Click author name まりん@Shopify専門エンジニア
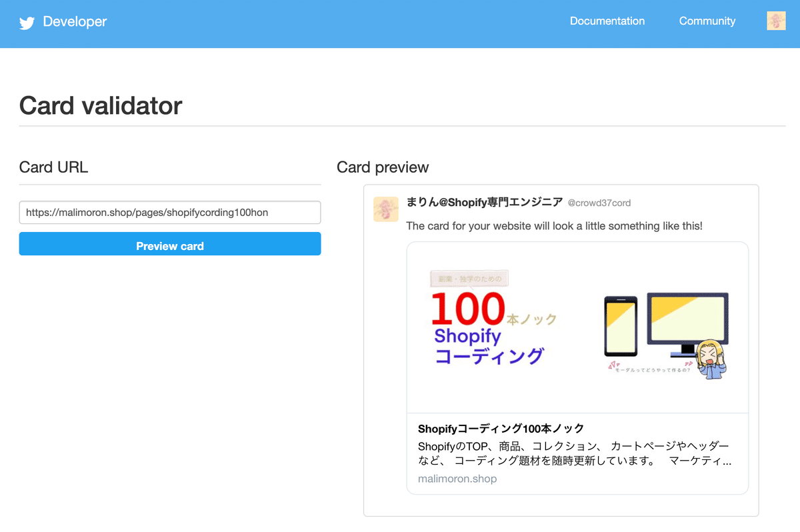The height and width of the screenshot is (532, 800). [485, 202]
